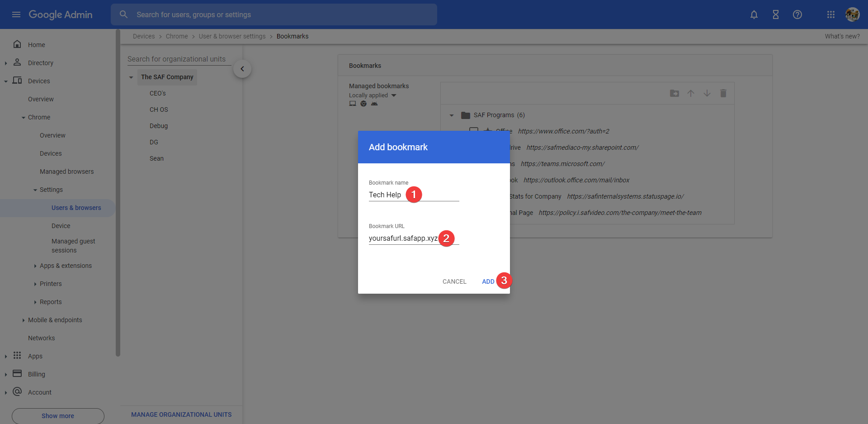Select the DG organizational unit
The width and height of the screenshot is (868, 424).
click(154, 142)
